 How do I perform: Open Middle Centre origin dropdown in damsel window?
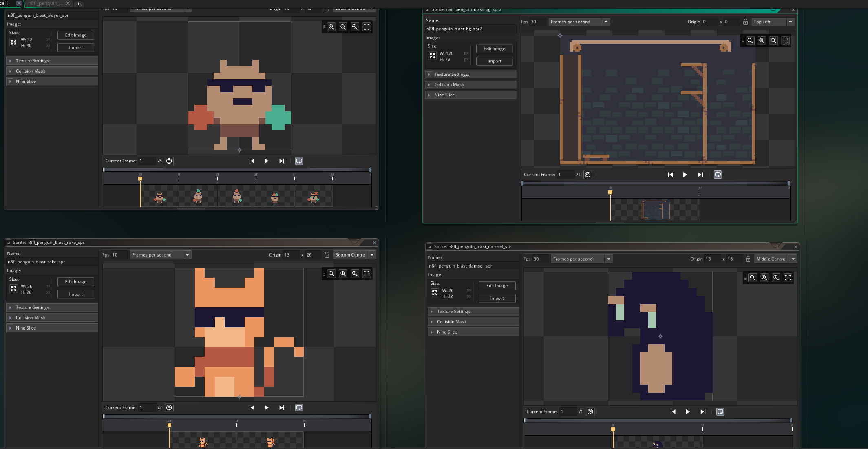coord(775,259)
